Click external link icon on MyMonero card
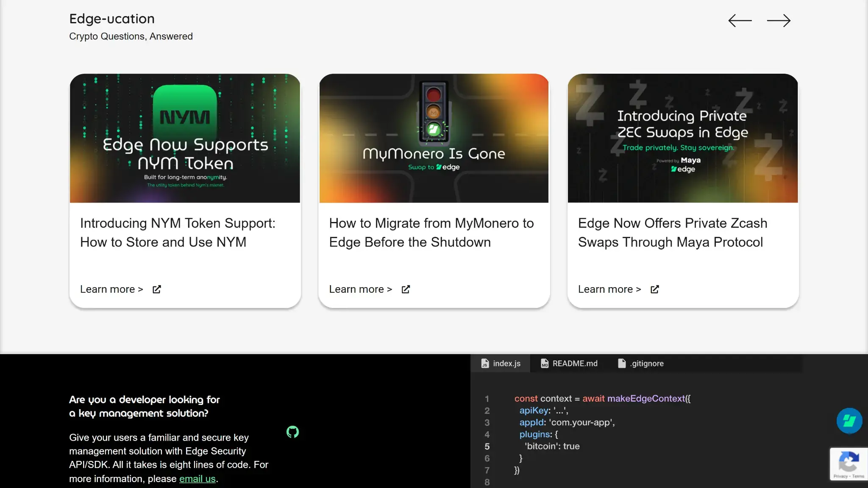 click(406, 289)
